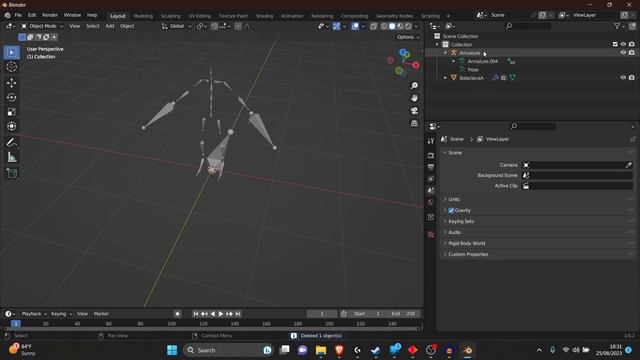640x360 pixels.
Task: Collapse the Armature tree item
Action: pos(445,53)
